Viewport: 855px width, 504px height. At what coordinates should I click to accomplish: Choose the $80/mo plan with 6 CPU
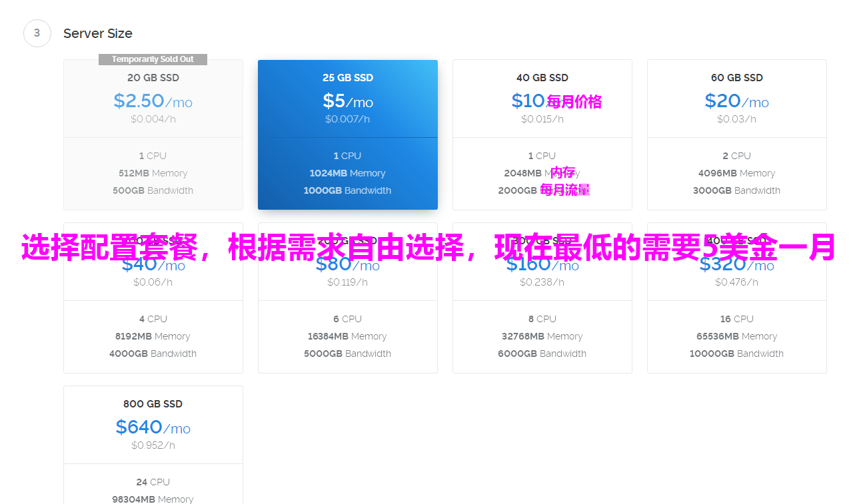(x=348, y=298)
